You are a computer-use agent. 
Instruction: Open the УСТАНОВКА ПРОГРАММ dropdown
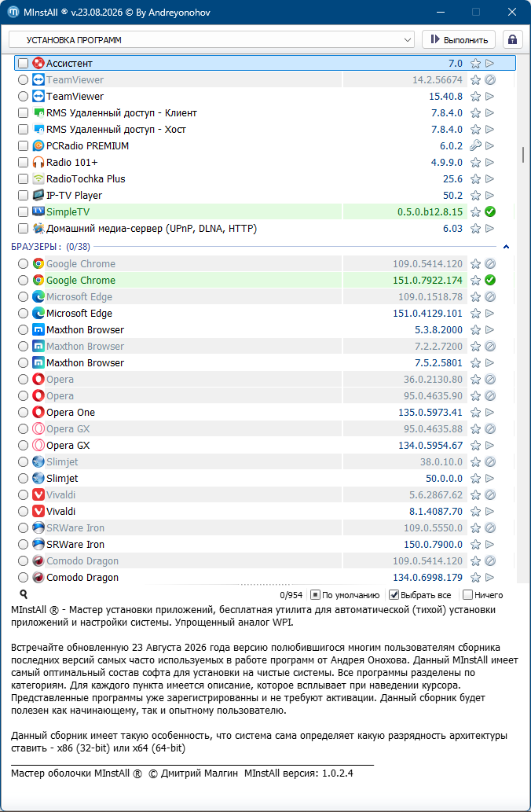click(x=211, y=40)
